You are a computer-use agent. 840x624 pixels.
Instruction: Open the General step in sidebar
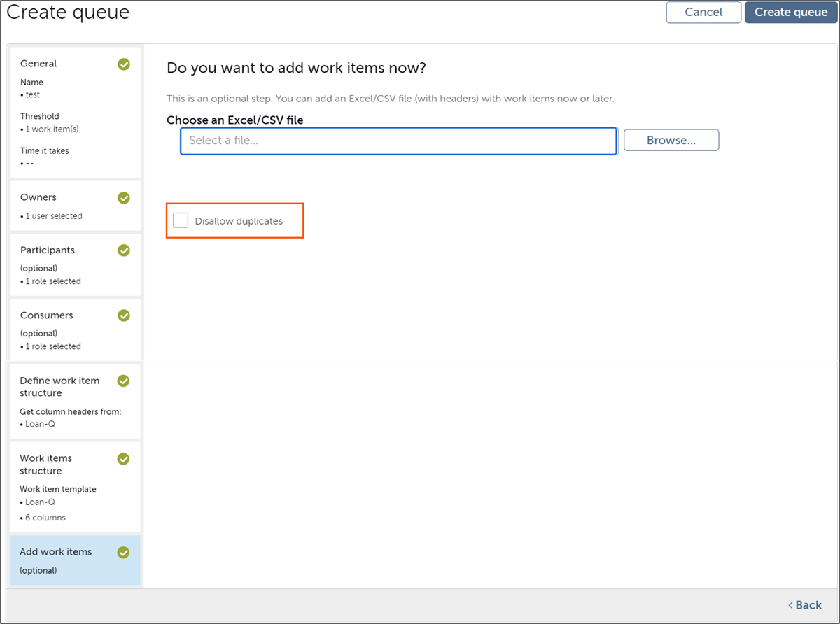point(76,112)
